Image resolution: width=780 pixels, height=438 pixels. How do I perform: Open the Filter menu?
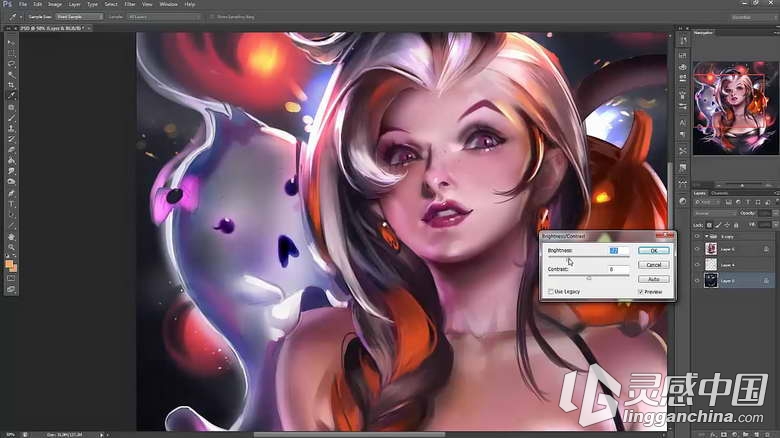pos(130,4)
